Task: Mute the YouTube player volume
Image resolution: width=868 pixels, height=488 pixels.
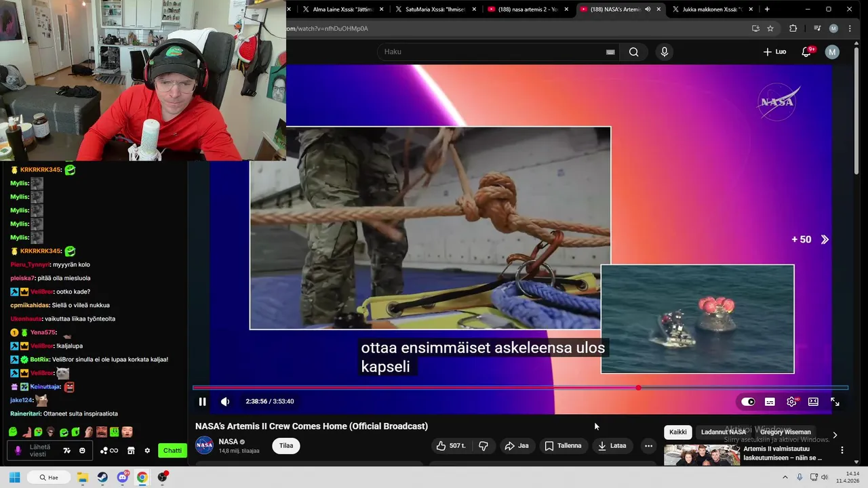Action: (225, 401)
